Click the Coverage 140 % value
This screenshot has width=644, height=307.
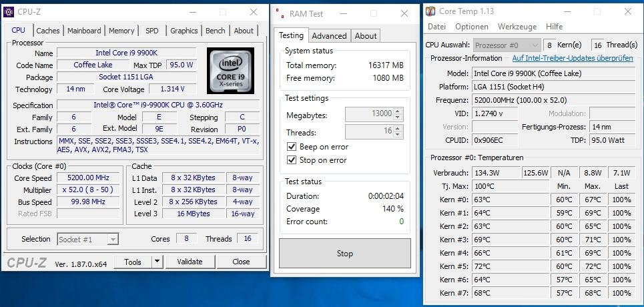pyautogui.click(x=393, y=209)
